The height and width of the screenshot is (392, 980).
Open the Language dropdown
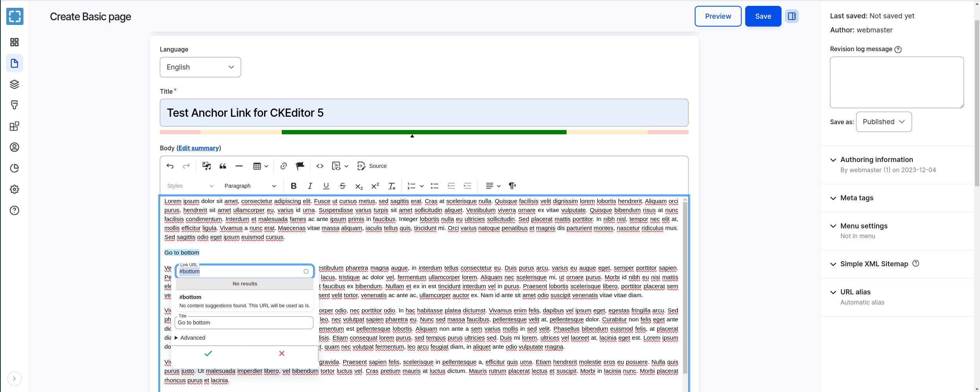[x=200, y=67]
